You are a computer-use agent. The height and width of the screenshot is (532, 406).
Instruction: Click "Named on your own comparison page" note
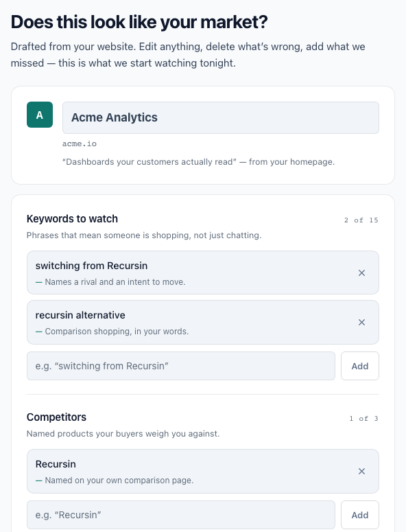point(115,481)
